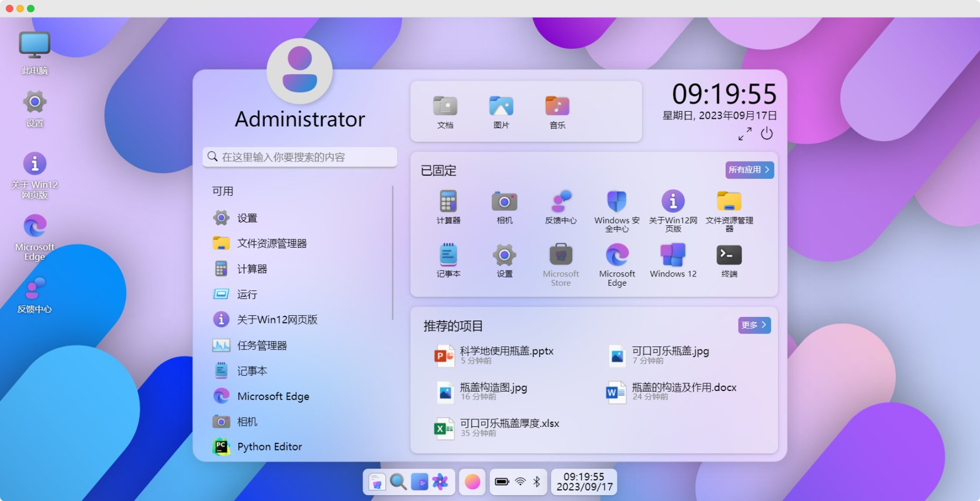The width and height of the screenshot is (980, 501).
Task: Open the blue widgets panel icon on the taskbar
Action: (x=419, y=482)
